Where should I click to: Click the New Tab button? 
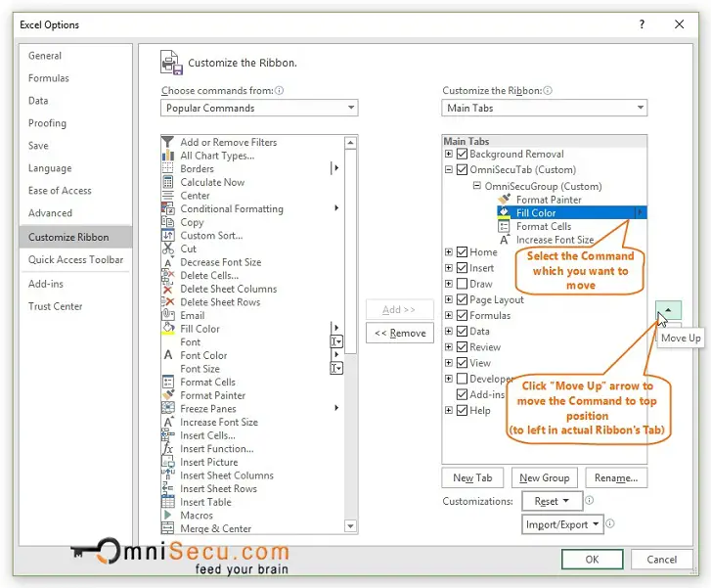pos(472,477)
